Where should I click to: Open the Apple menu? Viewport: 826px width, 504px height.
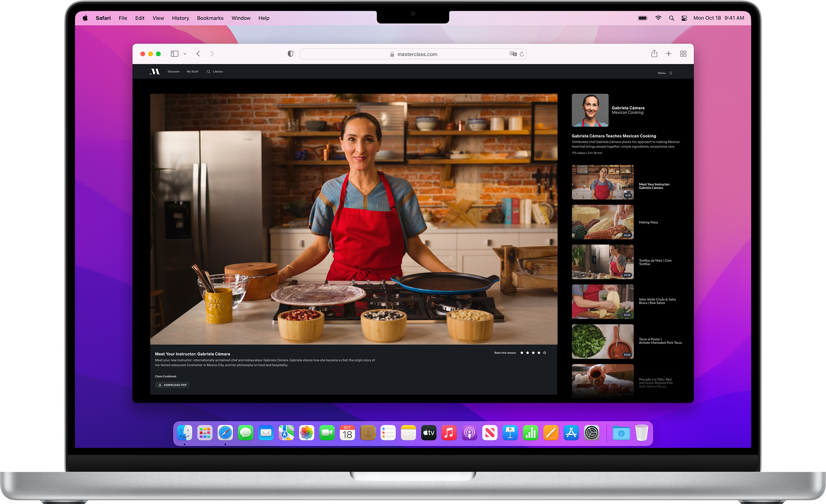point(85,18)
